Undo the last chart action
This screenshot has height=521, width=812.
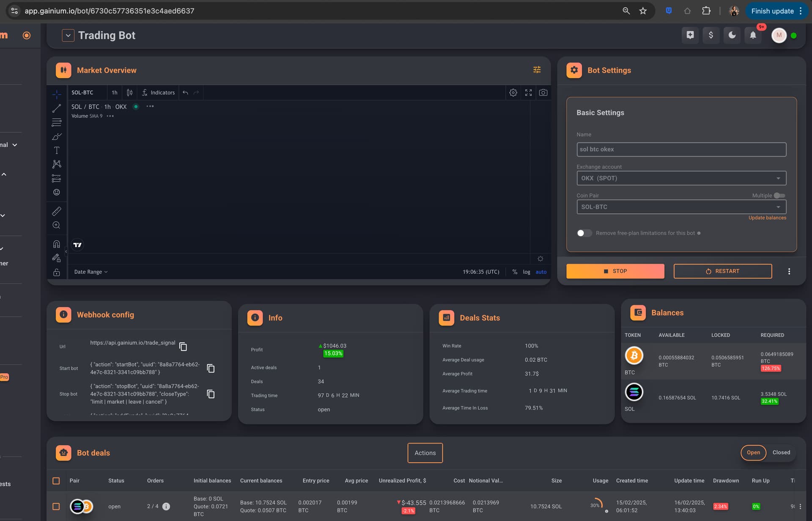185,93
